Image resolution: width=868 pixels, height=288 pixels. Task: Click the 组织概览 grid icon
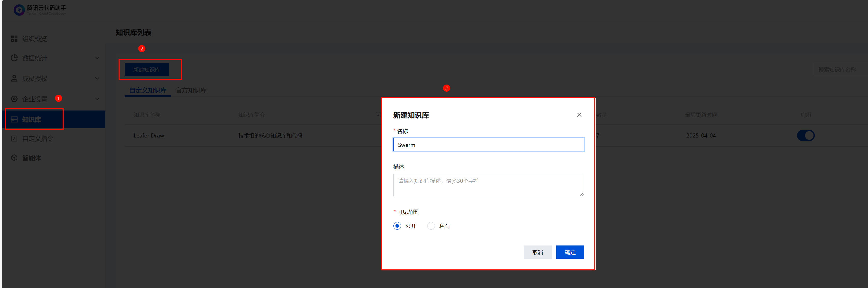pos(14,39)
